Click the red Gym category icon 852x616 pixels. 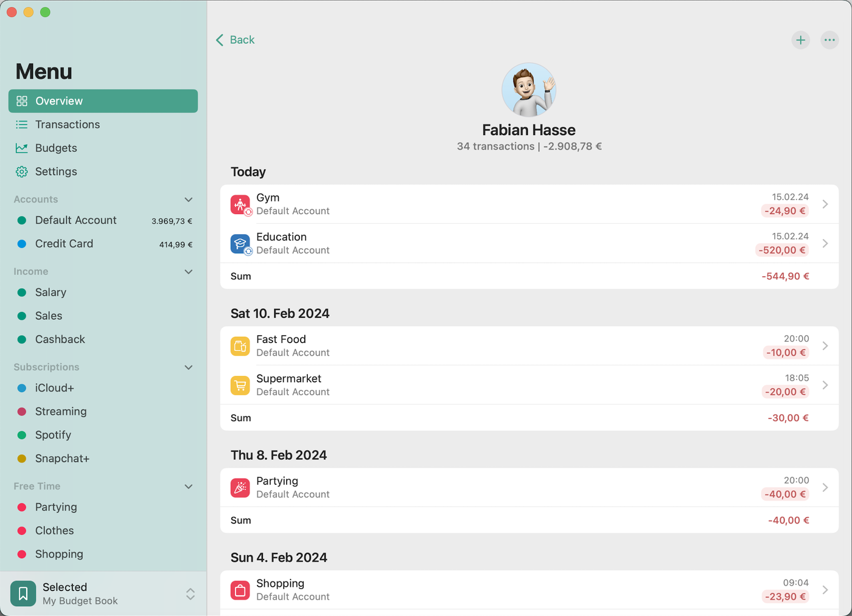pos(240,204)
